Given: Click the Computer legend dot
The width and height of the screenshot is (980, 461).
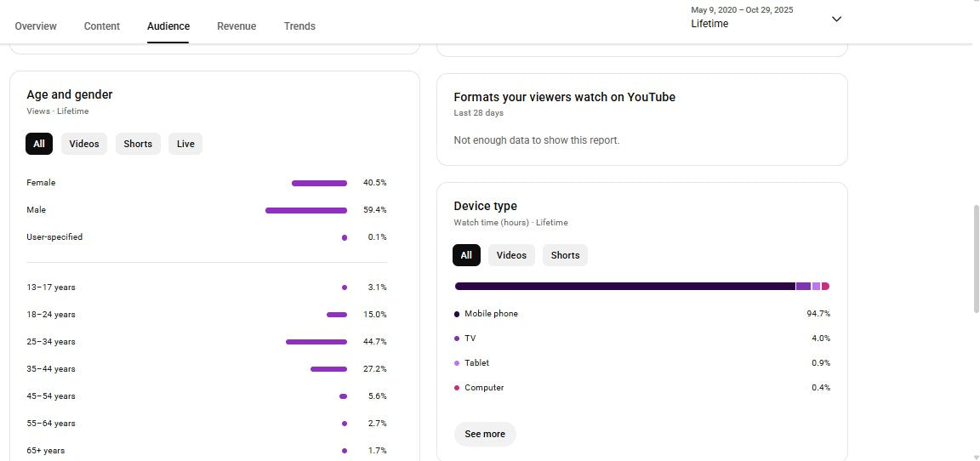Looking at the screenshot, I should point(457,388).
